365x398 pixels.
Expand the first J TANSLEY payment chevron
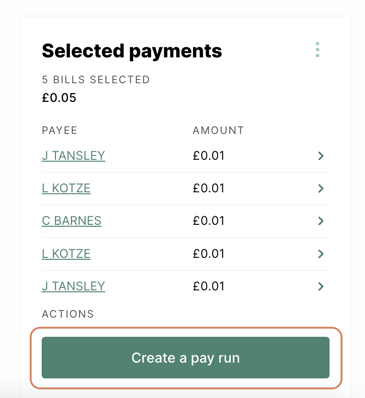coord(321,156)
